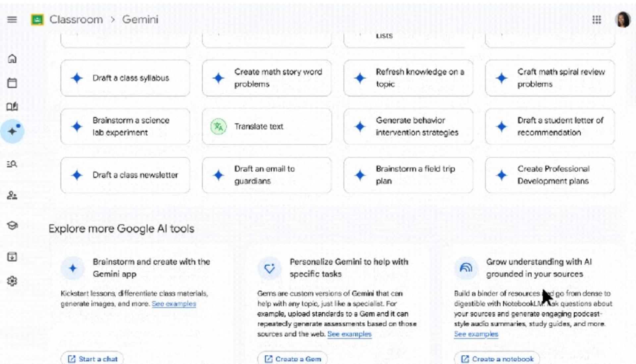The height and width of the screenshot is (364, 636).
Task: Select the Translate text card
Action: pyautogui.click(x=267, y=127)
